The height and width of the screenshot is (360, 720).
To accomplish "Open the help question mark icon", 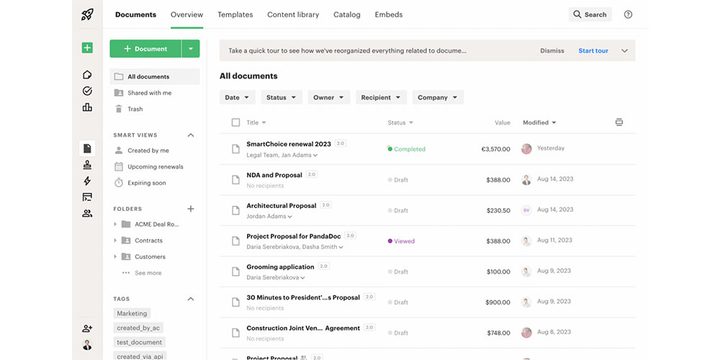I will click(628, 14).
